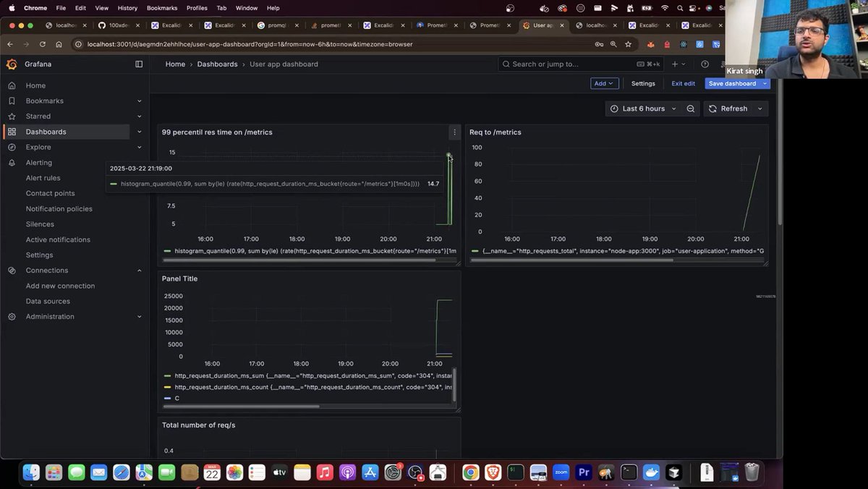Open the History menu in menu bar
868x489 pixels.
pos(127,8)
